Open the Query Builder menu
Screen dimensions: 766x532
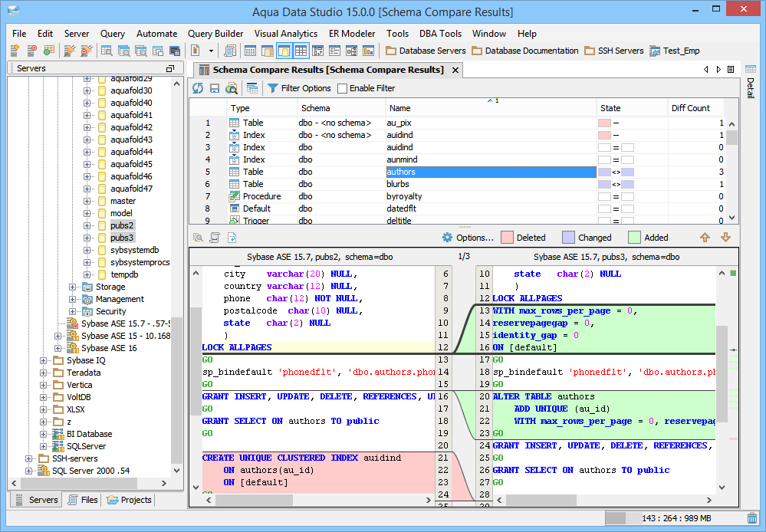pos(215,34)
